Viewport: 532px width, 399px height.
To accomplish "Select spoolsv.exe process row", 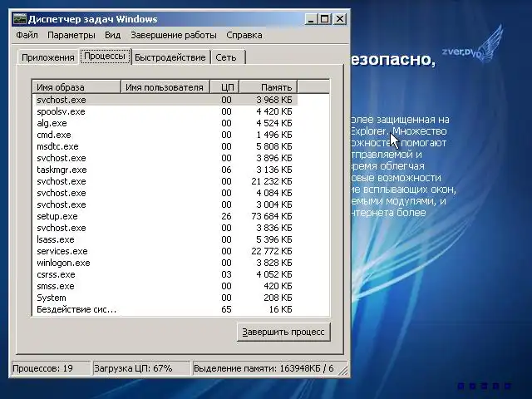I will (166, 111).
